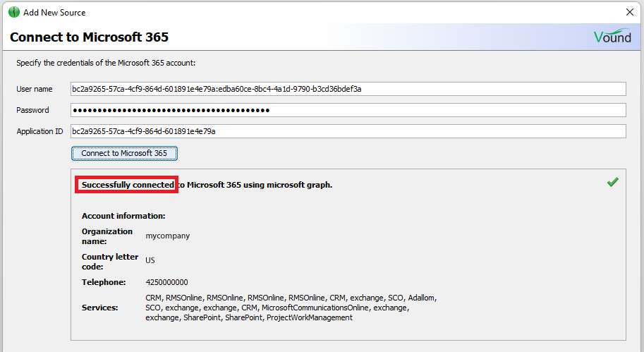Viewport: 644px width, 352px height.
Task: Click the green success checkmark icon
Action: click(613, 182)
